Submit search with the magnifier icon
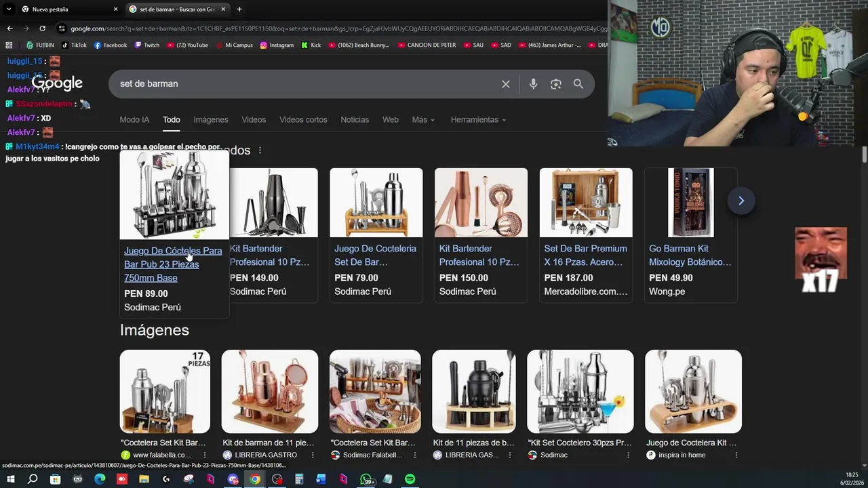This screenshot has width=868, height=488. tap(578, 84)
